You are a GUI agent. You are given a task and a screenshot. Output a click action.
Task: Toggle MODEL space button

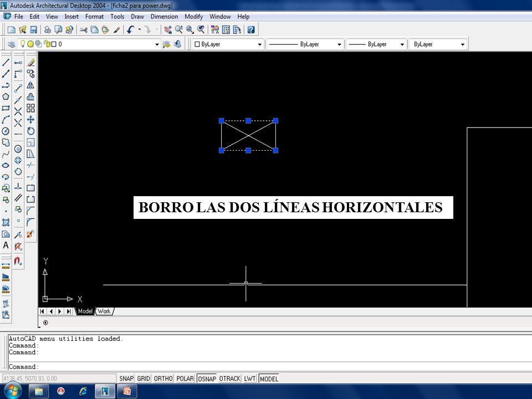click(x=269, y=378)
